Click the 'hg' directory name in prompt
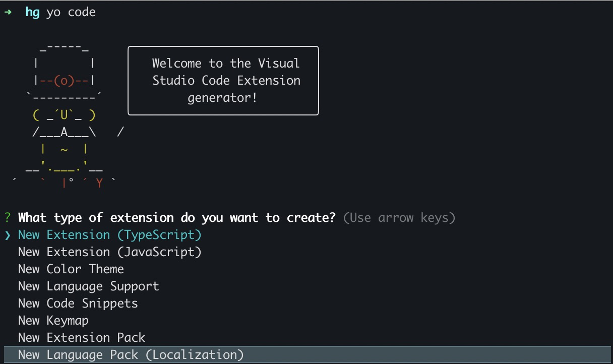The height and width of the screenshot is (364, 613). pyautogui.click(x=32, y=13)
